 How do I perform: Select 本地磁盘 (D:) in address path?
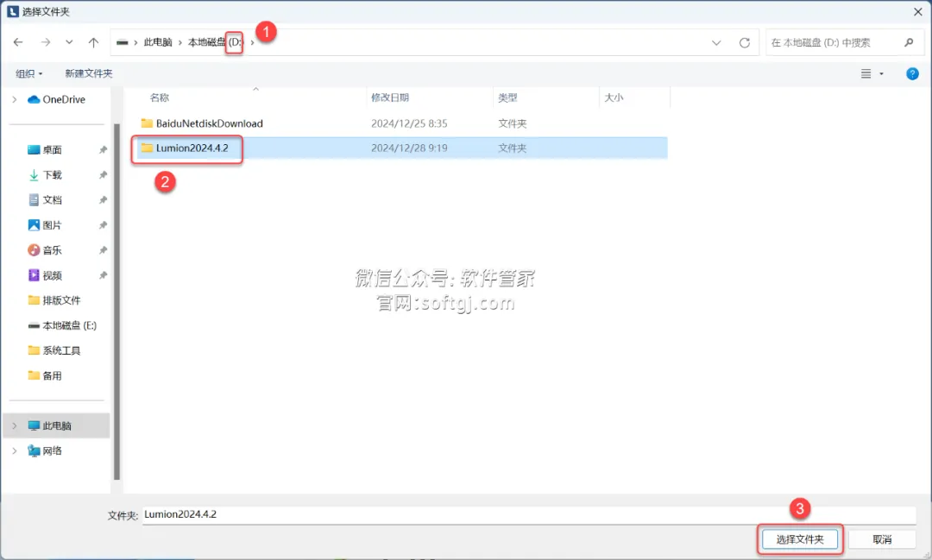(x=215, y=42)
